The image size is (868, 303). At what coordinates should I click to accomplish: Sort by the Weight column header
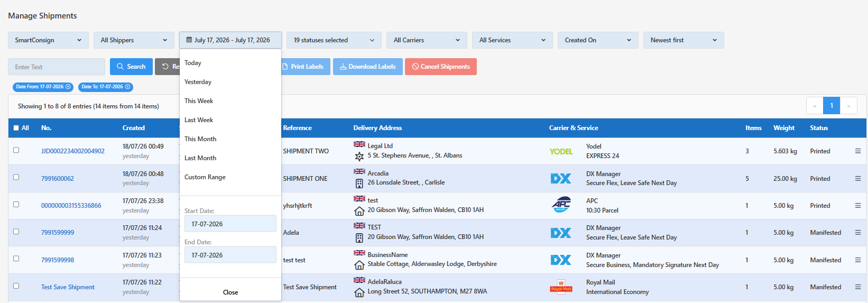(x=784, y=128)
